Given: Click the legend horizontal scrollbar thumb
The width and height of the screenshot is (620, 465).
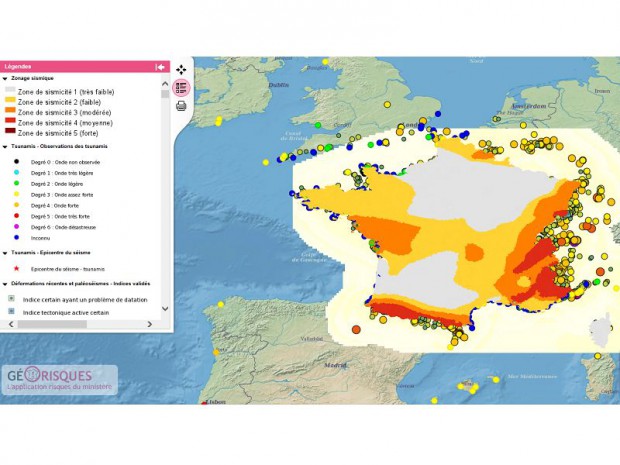Looking at the screenshot, I should [x=52, y=324].
